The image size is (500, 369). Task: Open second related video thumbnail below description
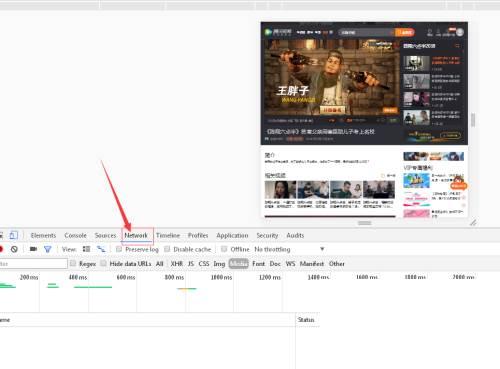(313, 190)
